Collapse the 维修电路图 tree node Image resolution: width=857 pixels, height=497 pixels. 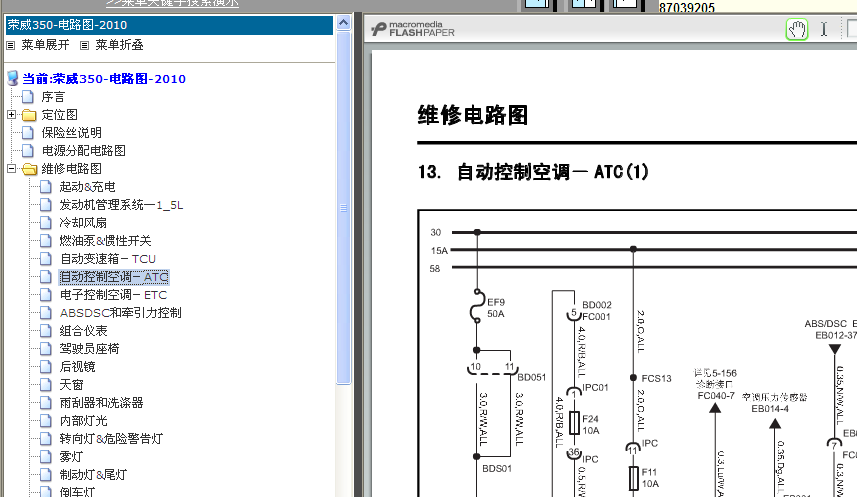pos(11,169)
